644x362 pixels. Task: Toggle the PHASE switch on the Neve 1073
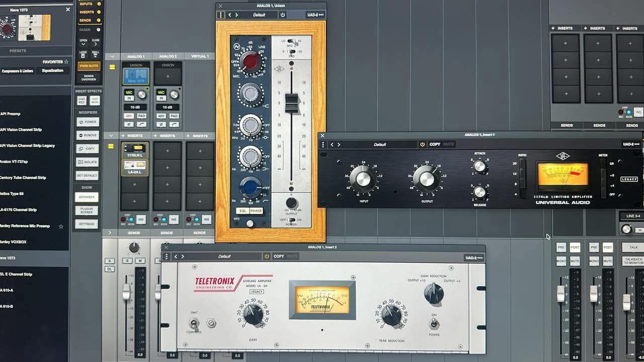[256, 211]
